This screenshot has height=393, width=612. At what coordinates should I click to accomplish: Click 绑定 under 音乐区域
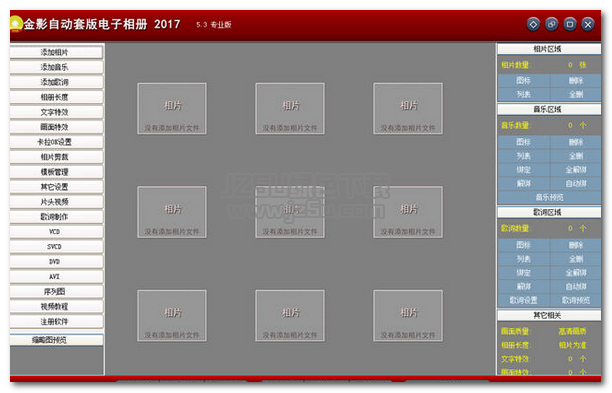coord(523,169)
